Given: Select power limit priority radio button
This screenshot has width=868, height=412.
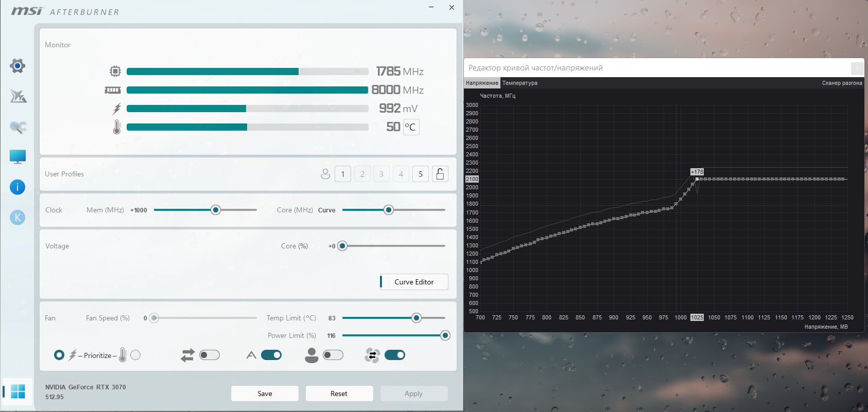Looking at the screenshot, I should click(59, 355).
